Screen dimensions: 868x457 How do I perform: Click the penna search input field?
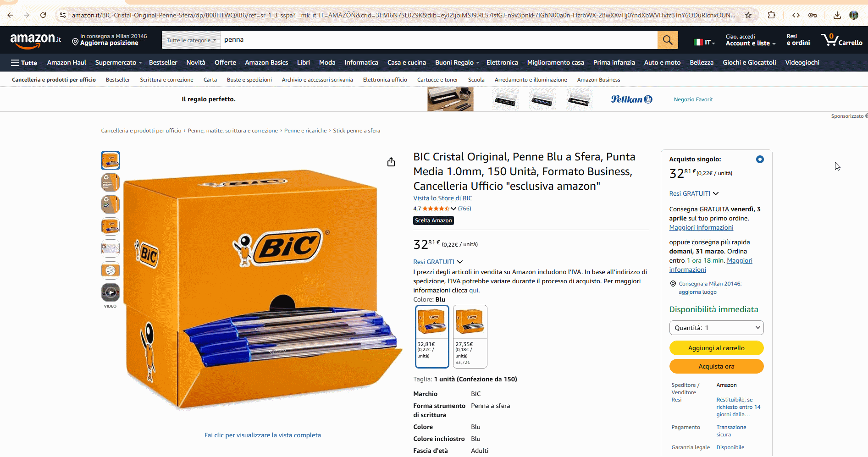click(439, 40)
